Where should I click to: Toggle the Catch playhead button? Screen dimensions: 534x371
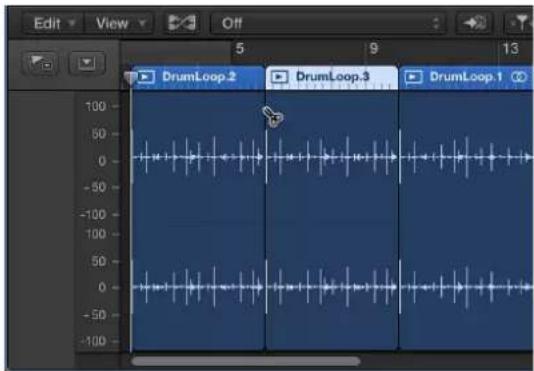click(182, 23)
